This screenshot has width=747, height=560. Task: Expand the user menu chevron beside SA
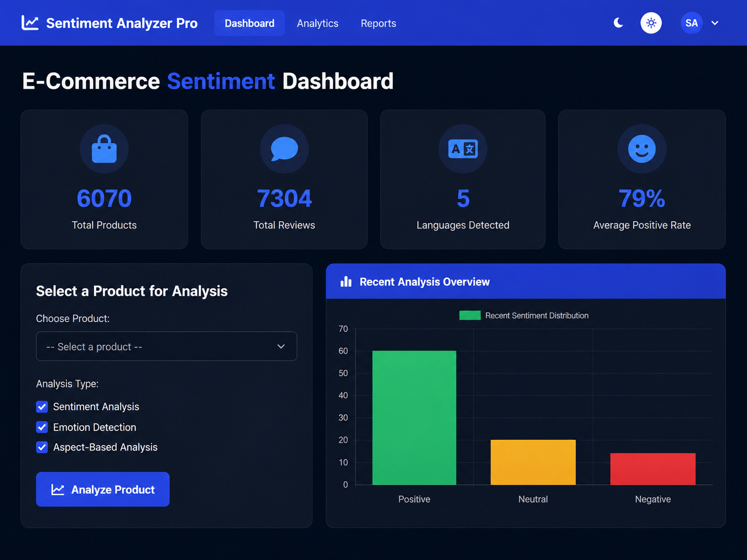point(715,23)
